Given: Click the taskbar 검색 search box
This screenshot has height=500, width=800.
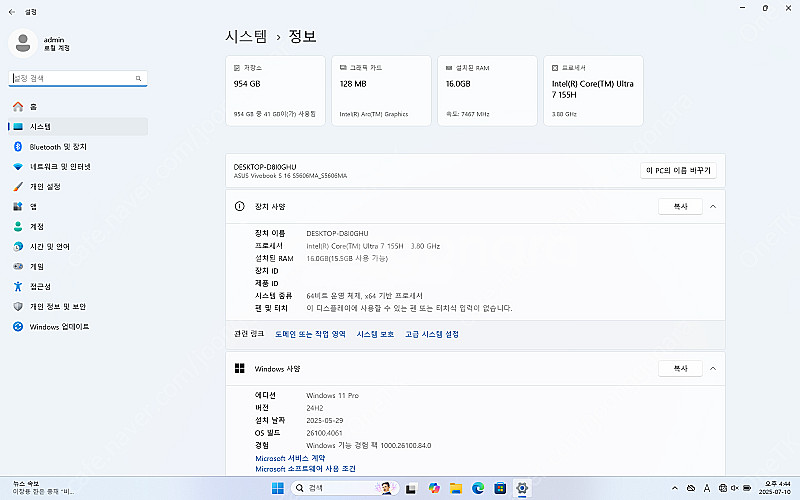Looking at the screenshot, I should pos(345,488).
